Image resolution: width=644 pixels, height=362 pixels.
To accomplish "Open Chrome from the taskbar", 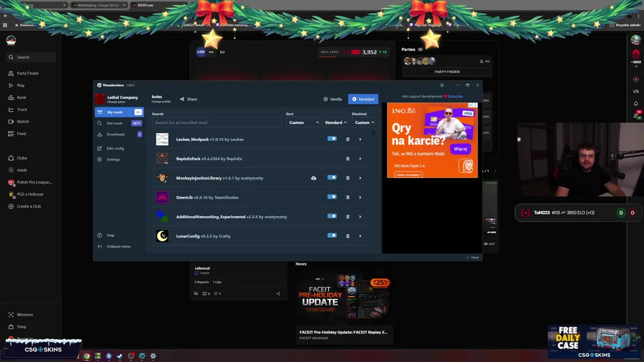I will tap(87, 356).
